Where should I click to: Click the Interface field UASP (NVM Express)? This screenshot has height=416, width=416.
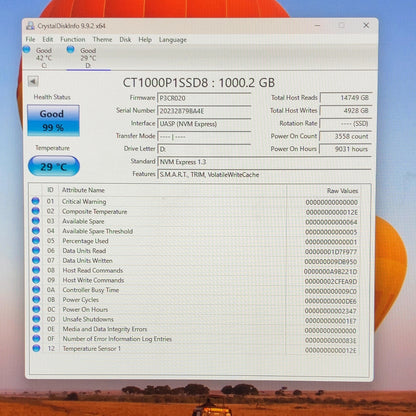tap(204, 124)
